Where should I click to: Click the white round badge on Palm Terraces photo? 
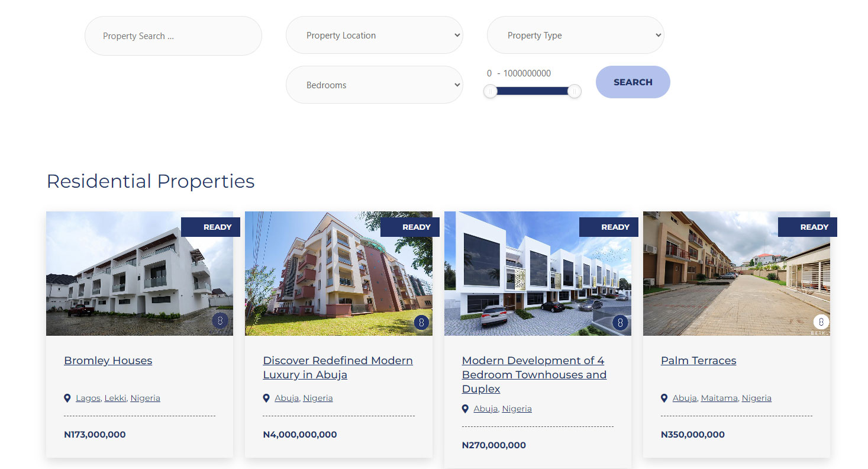coord(821,322)
